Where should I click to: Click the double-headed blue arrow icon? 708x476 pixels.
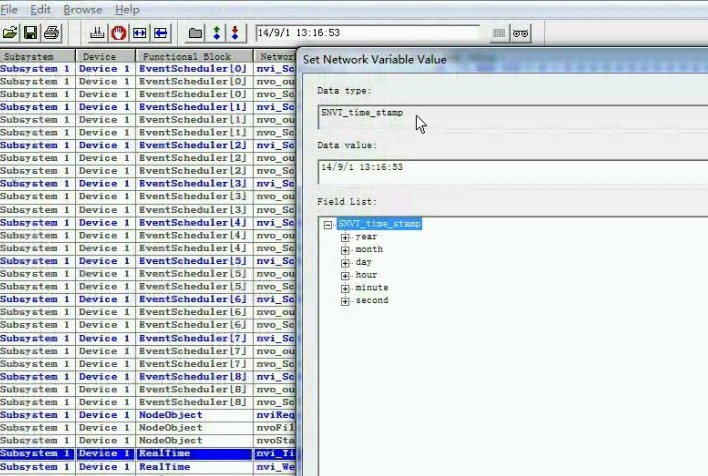coord(140,33)
